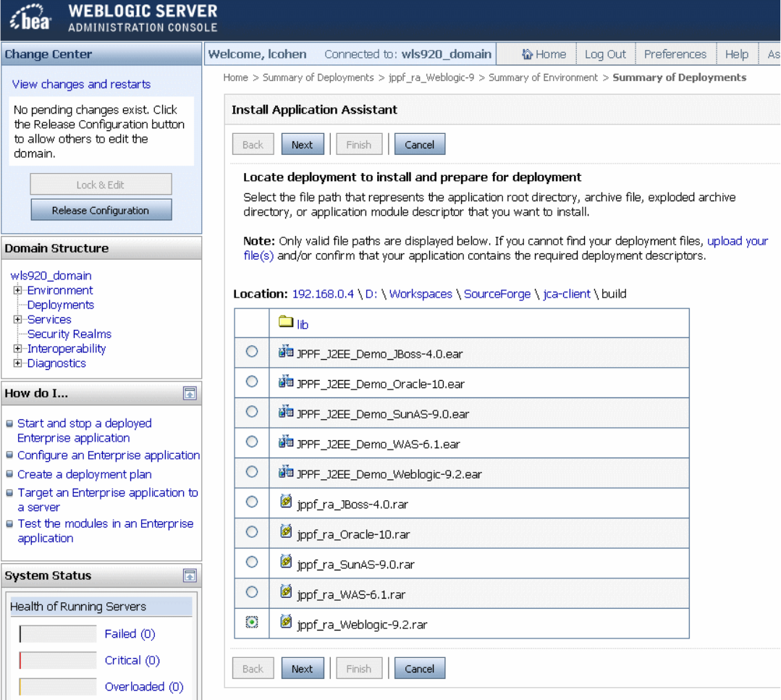The image size is (781, 700).
Task: Click the BEA logo icon
Action: [x=31, y=18]
